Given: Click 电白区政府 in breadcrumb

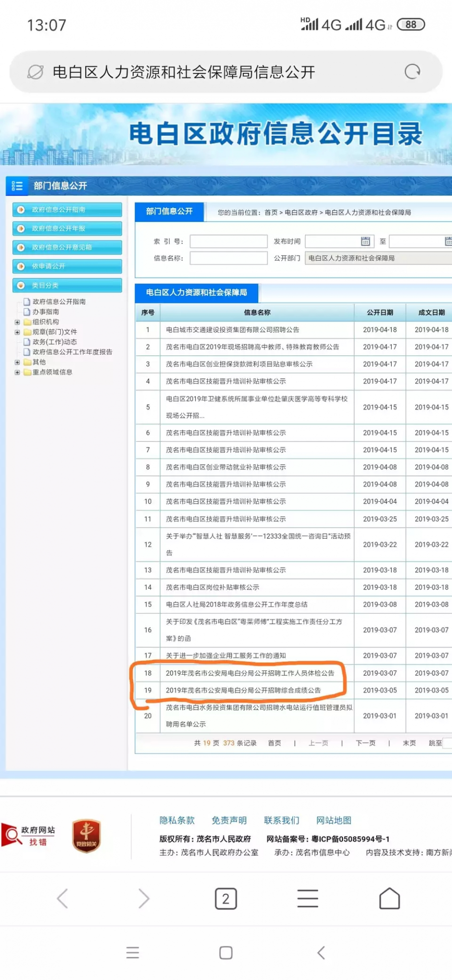Looking at the screenshot, I should point(301,213).
